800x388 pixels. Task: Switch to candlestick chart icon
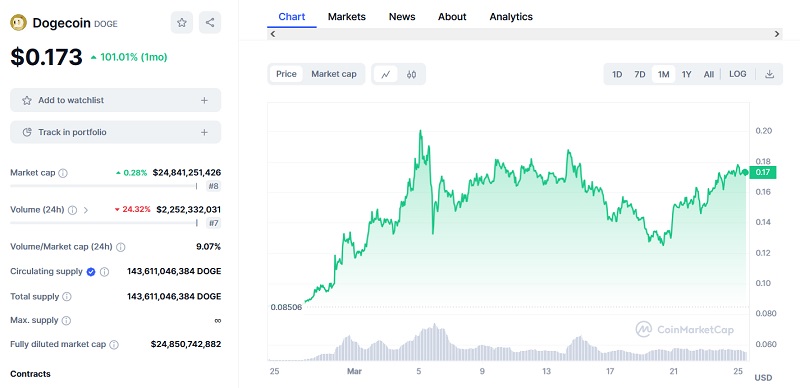412,74
